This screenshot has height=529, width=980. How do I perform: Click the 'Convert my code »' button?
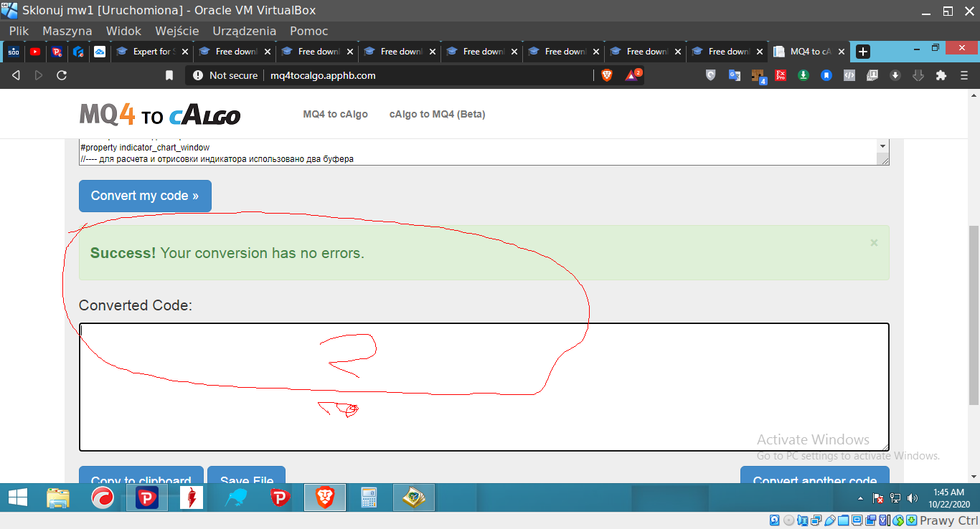(145, 196)
